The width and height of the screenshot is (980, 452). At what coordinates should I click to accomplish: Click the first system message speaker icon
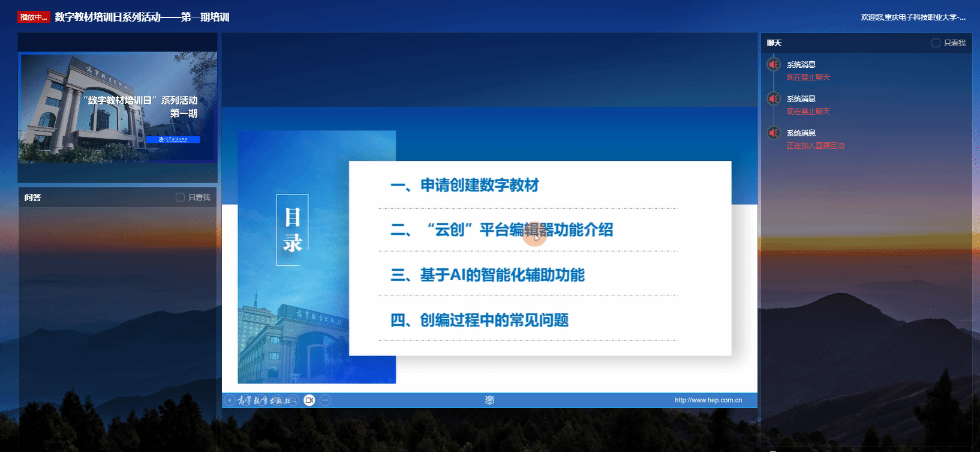[774, 65]
